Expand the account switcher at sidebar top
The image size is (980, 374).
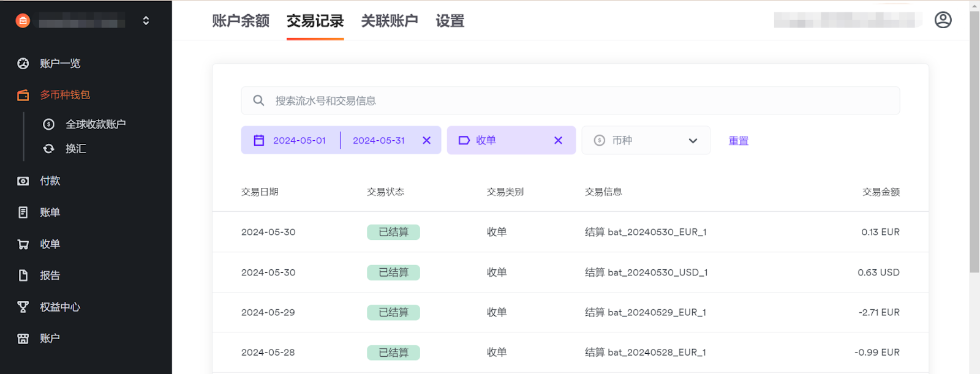point(146,21)
